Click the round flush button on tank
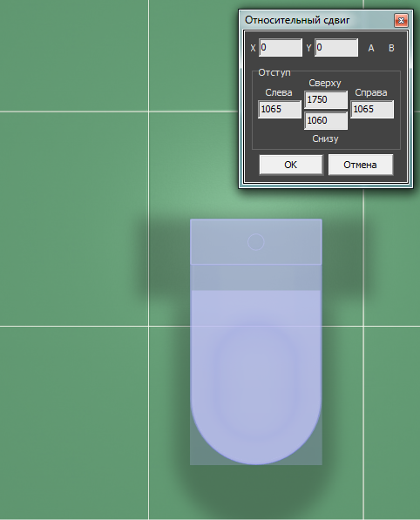The height and width of the screenshot is (520, 420). click(x=256, y=242)
